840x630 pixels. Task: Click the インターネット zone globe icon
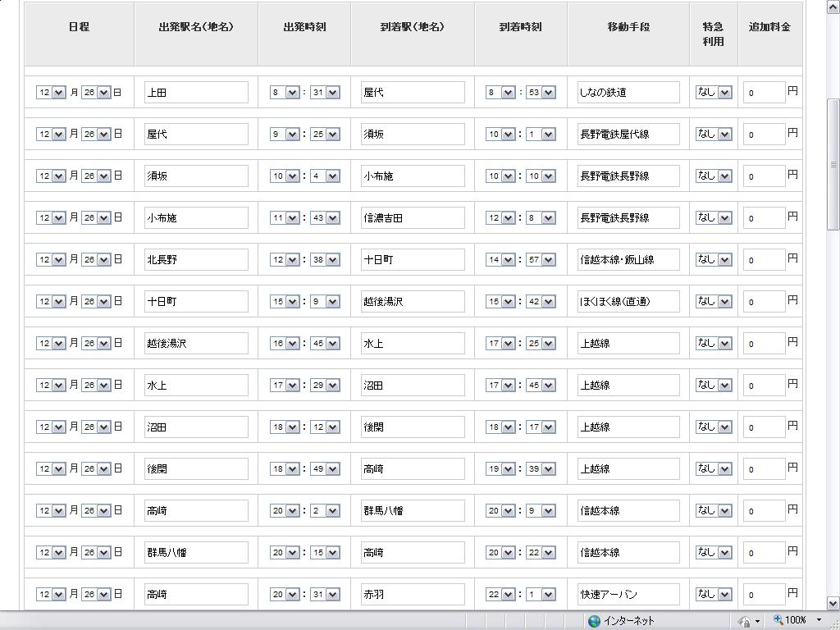click(594, 621)
